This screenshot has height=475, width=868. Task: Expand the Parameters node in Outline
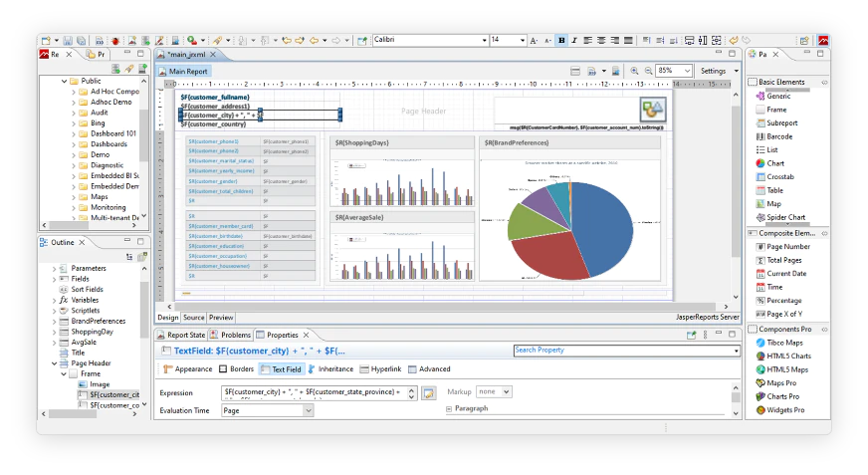tap(54, 269)
